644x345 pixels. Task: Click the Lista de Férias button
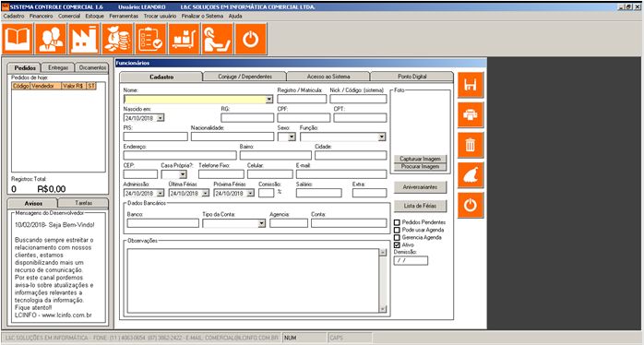[420, 206]
